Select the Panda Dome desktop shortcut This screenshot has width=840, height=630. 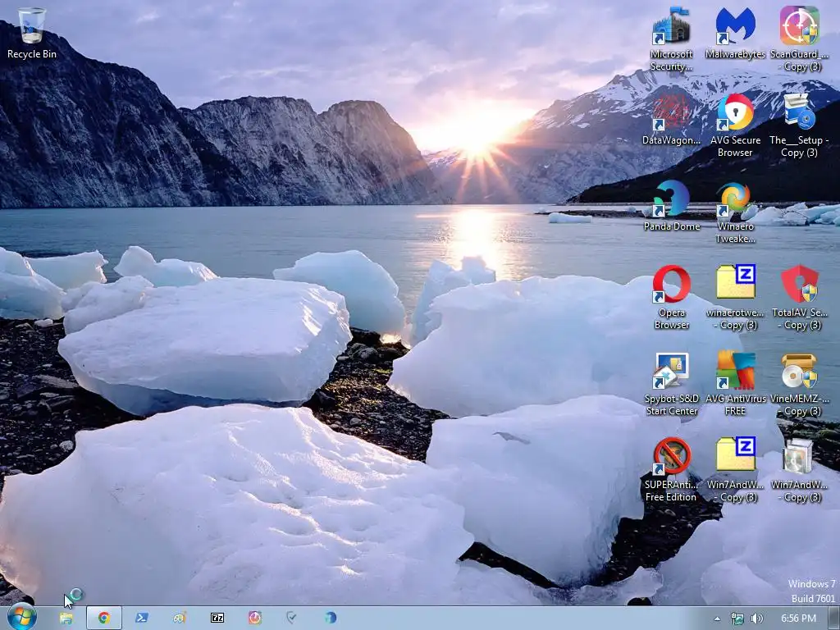point(671,206)
